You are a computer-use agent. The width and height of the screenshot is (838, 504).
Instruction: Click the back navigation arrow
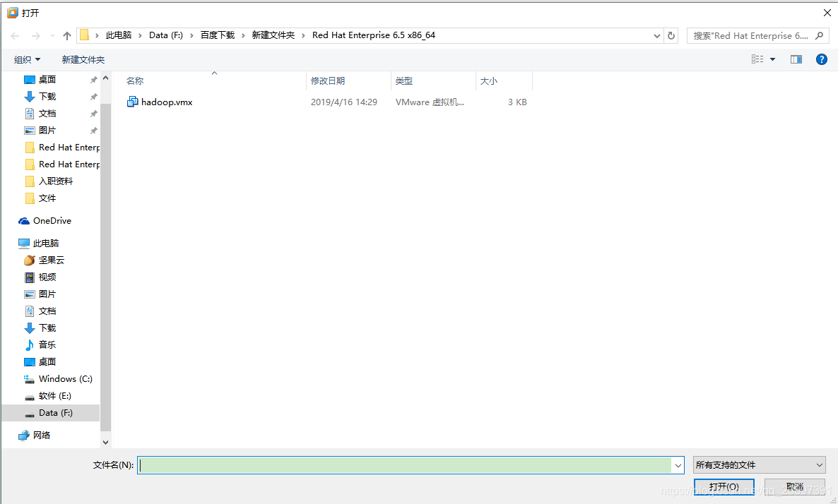click(x=15, y=36)
